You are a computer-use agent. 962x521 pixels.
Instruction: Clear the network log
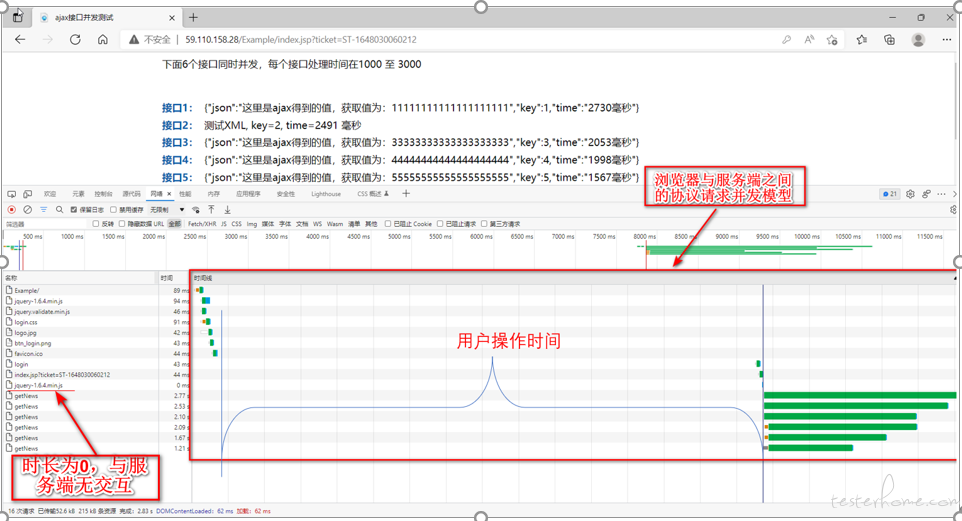point(27,210)
